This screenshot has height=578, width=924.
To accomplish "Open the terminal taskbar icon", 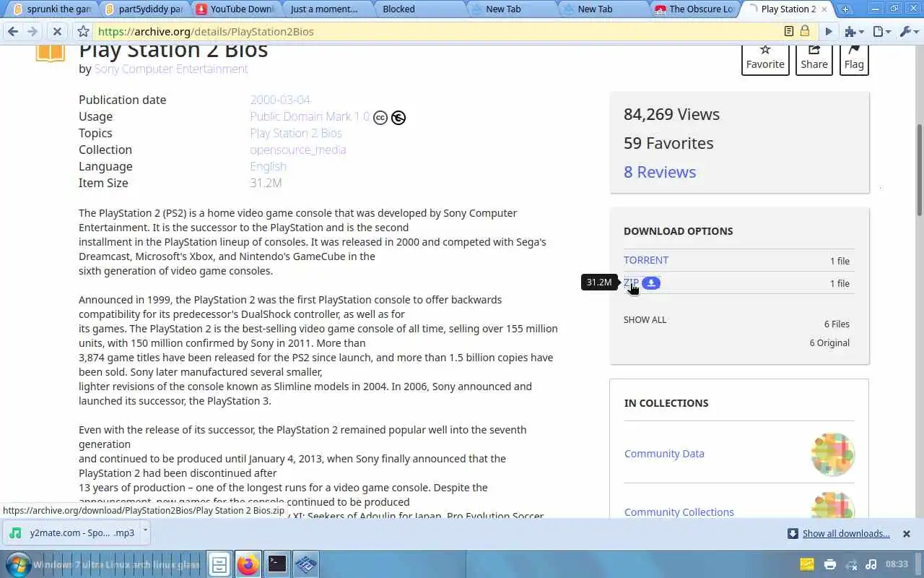I will click(277, 564).
